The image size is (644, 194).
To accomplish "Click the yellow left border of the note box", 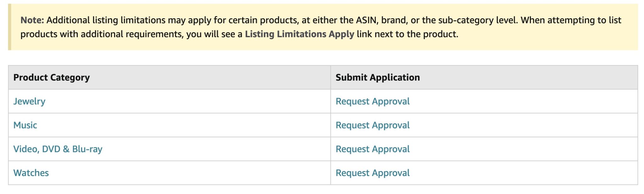I will [9, 27].
